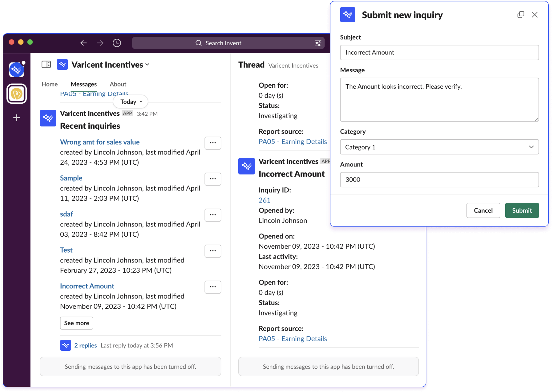
Task: Close the Submit new inquiry dialog
Action: [x=535, y=15]
